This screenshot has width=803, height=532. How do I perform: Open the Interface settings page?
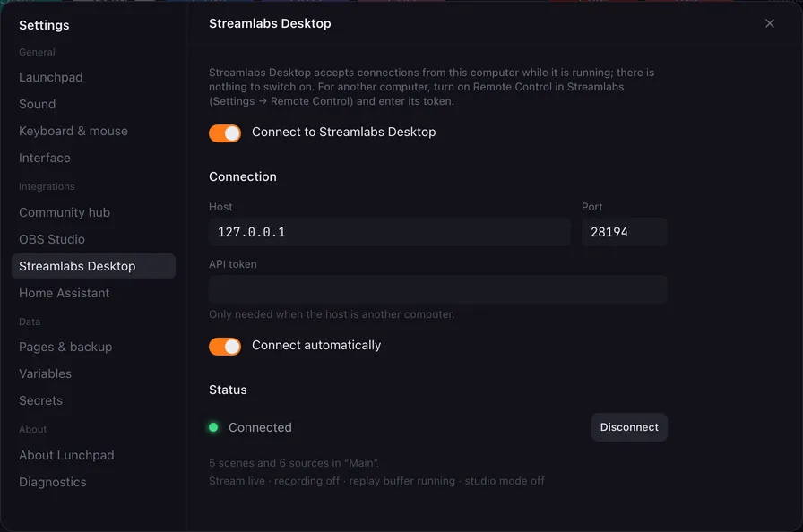pos(93,158)
